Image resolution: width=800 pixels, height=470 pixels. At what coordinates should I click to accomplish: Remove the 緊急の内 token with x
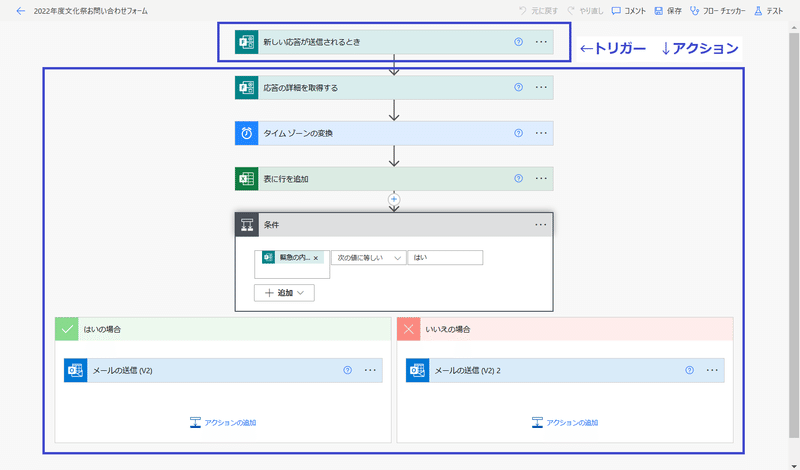click(316, 258)
